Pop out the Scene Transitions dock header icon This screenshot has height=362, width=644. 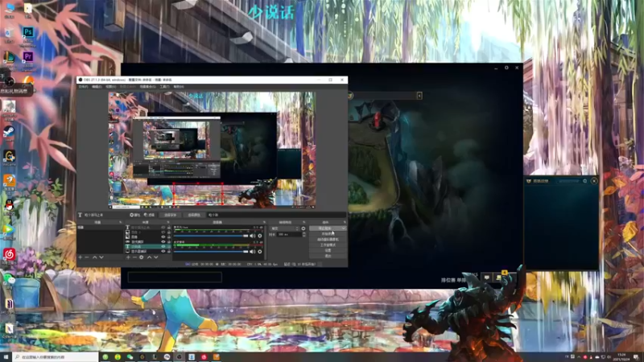(304, 222)
